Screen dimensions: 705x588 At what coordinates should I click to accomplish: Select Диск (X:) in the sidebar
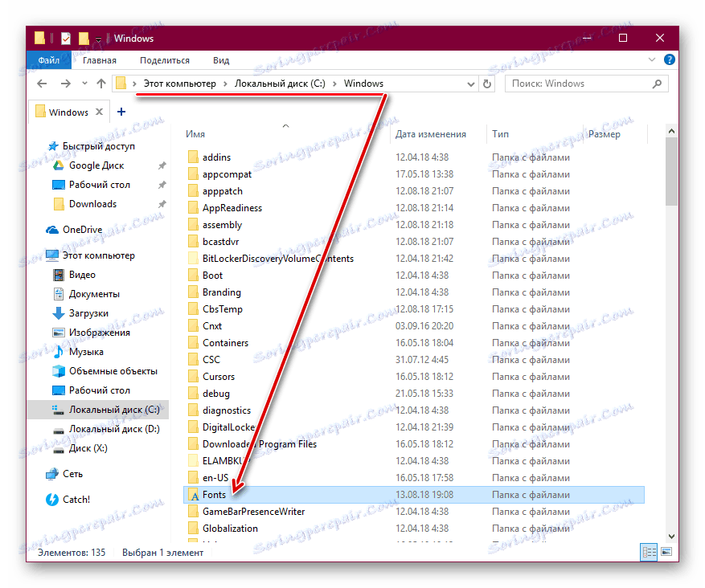click(88, 448)
